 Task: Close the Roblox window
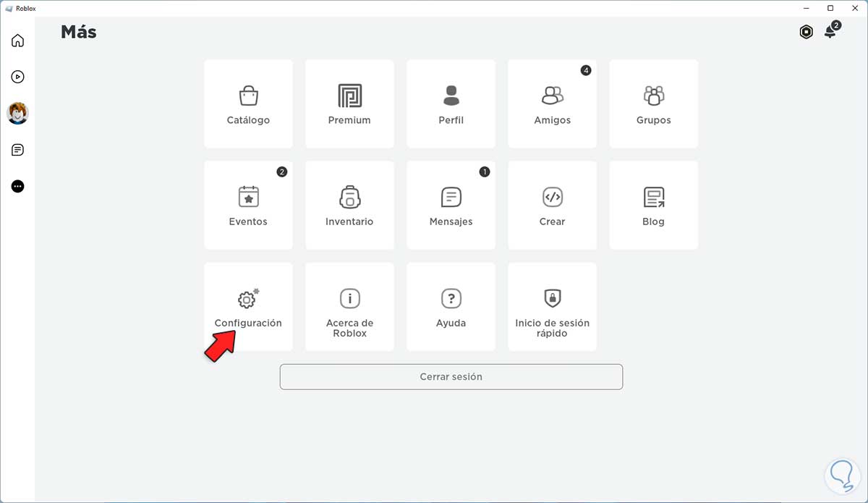click(x=854, y=8)
